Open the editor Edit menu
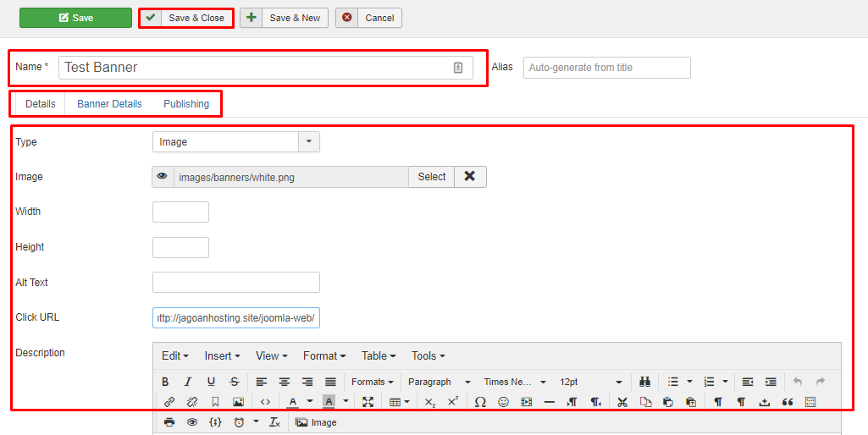868x435 pixels. click(175, 355)
